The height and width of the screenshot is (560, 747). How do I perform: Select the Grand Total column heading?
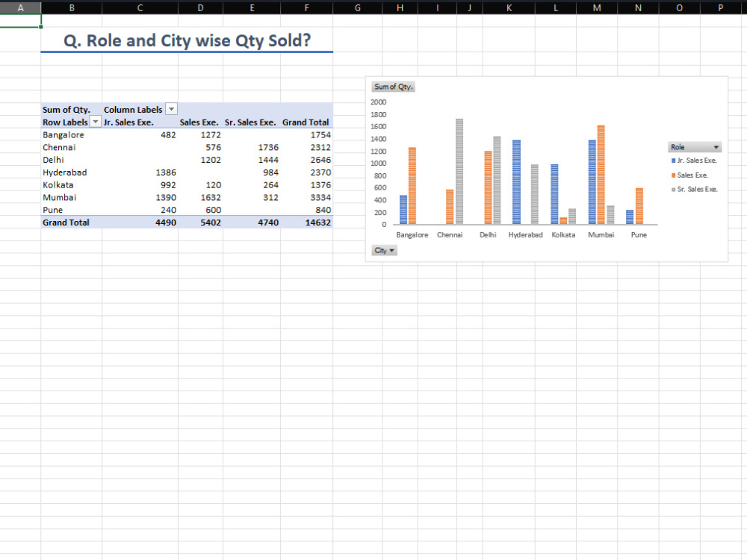point(307,122)
